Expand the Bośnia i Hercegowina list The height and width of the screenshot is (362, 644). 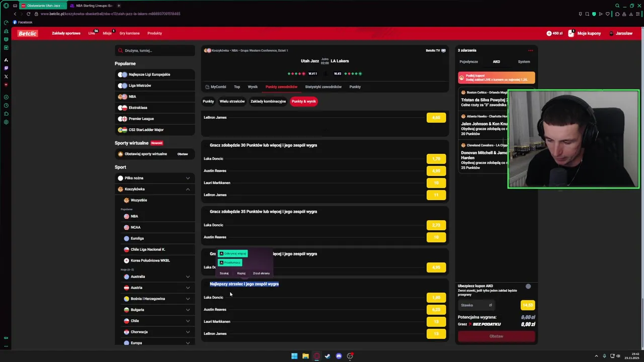188,299
